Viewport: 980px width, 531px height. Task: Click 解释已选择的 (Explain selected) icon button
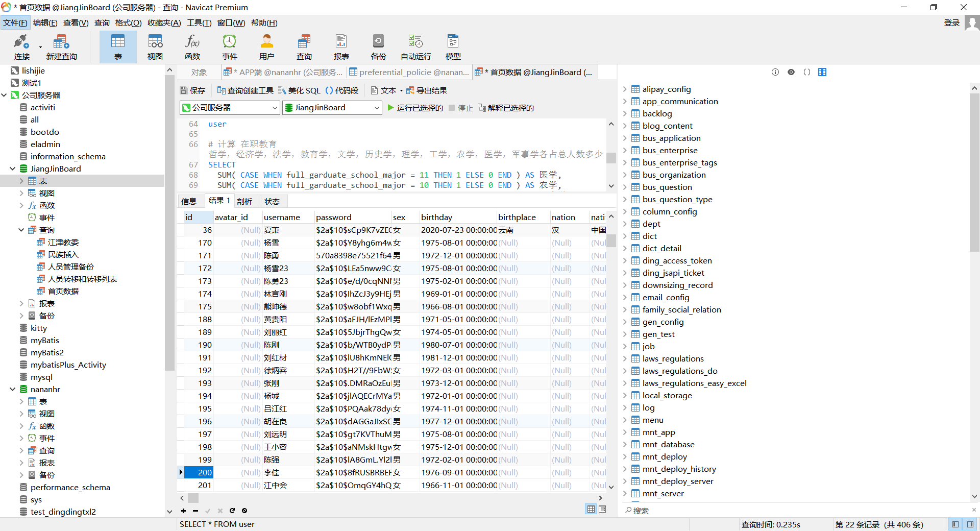point(506,108)
